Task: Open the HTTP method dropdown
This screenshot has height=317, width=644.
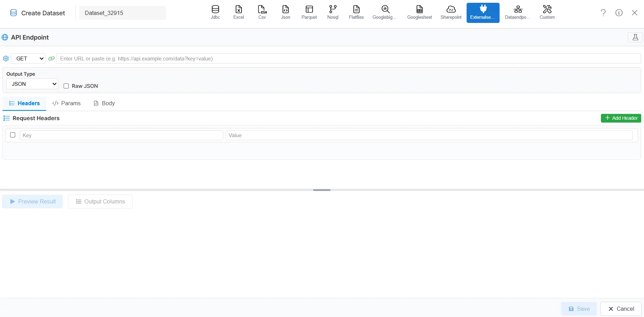Action: (28, 58)
